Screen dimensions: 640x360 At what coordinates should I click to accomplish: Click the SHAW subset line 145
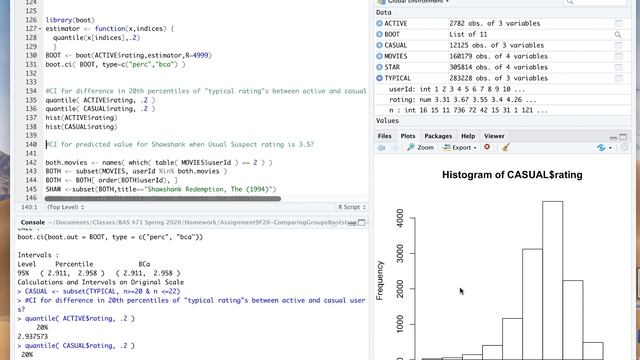pos(161,189)
